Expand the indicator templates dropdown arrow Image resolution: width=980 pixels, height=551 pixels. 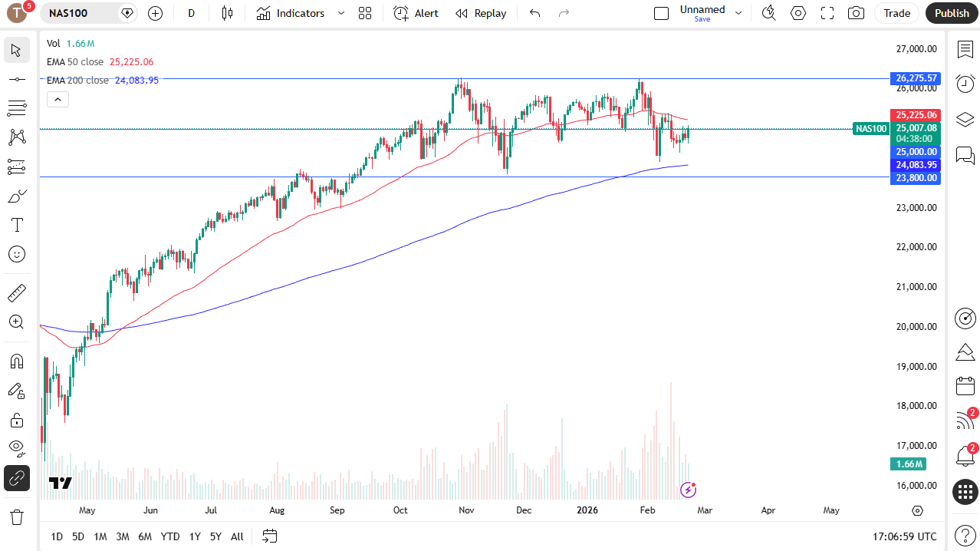coord(341,13)
